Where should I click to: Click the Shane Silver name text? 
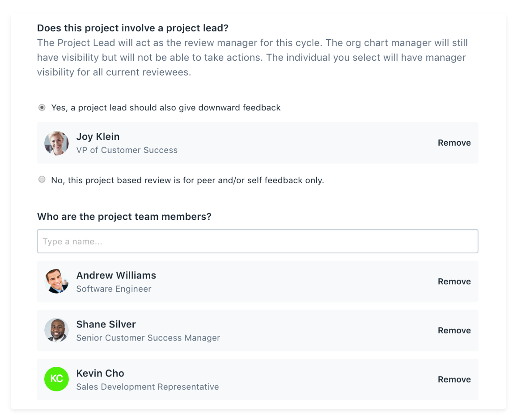pos(106,324)
